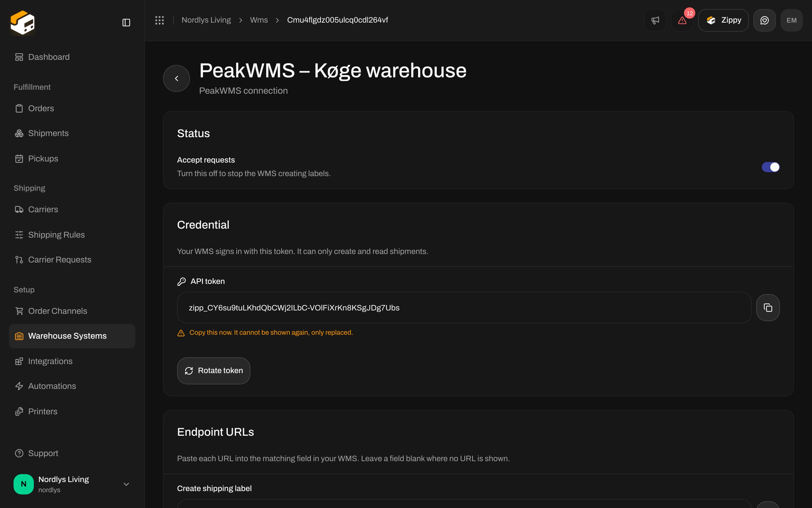Open the Zippy assistant
The height and width of the screenshot is (508, 812).
tap(723, 20)
